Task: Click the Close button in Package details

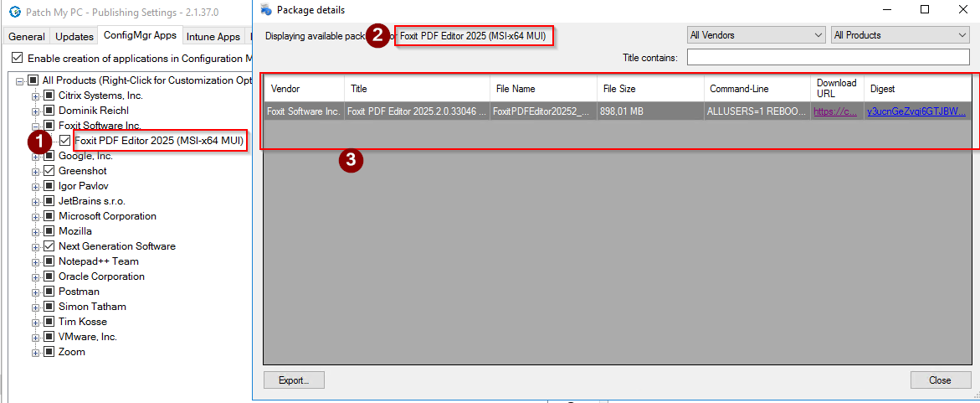Action: (x=940, y=380)
